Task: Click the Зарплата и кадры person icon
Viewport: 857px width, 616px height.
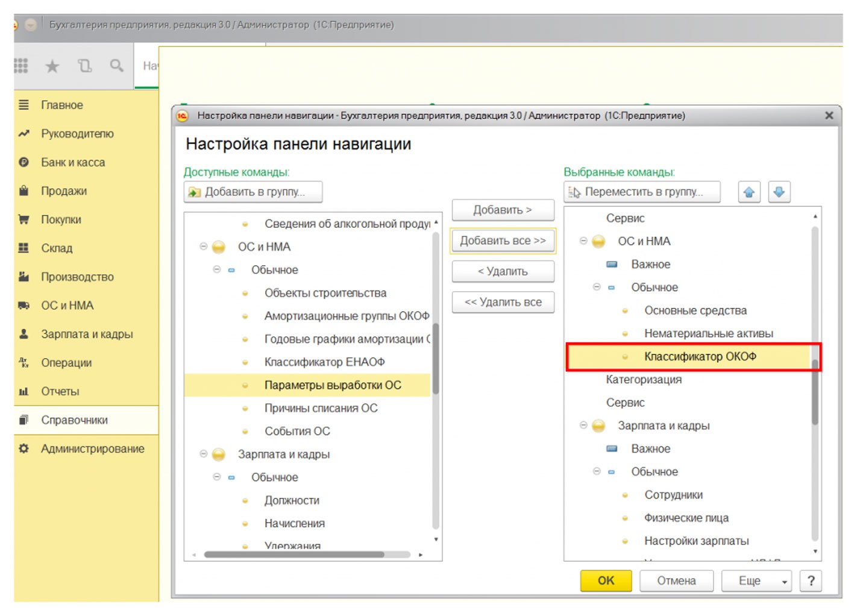Action: [x=24, y=334]
